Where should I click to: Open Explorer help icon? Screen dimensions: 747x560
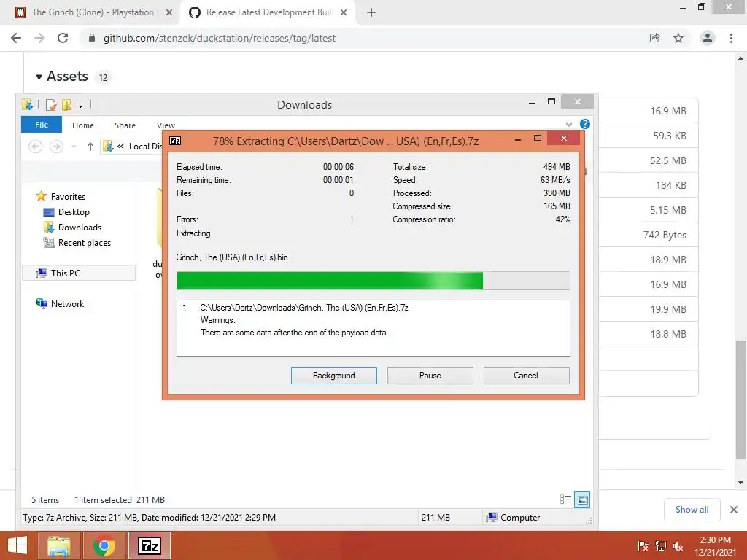[584, 124]
